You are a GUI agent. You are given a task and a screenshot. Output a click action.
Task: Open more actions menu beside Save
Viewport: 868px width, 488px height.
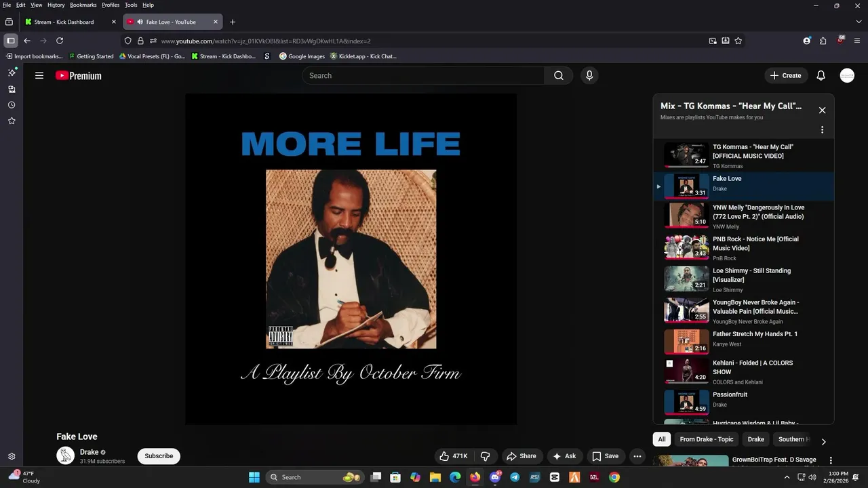pos(637,456)
